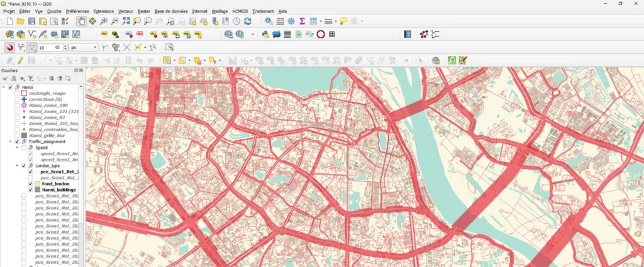Viewport: 644px width, 267px height.
Task: Zoom to full extent
Action: 126,21
